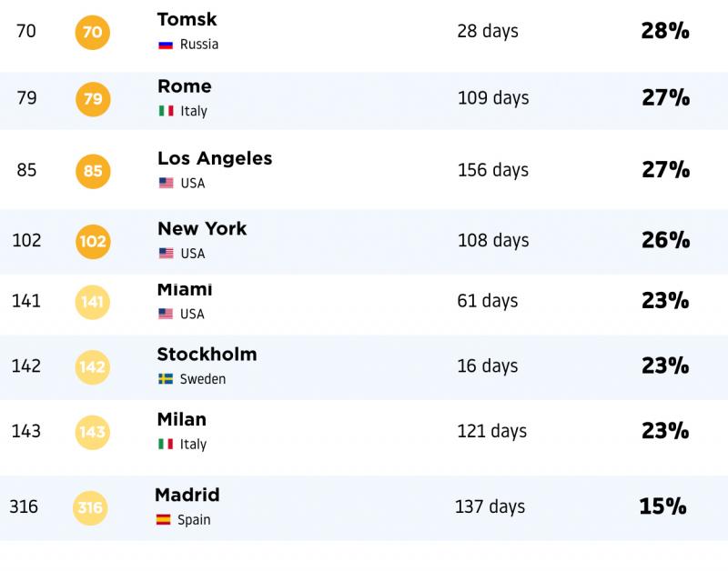Image resolution: width=728 pixels, height=571 pixels.
Task: Click the orange 79 rank badge
Action: (x=93, y=99)
